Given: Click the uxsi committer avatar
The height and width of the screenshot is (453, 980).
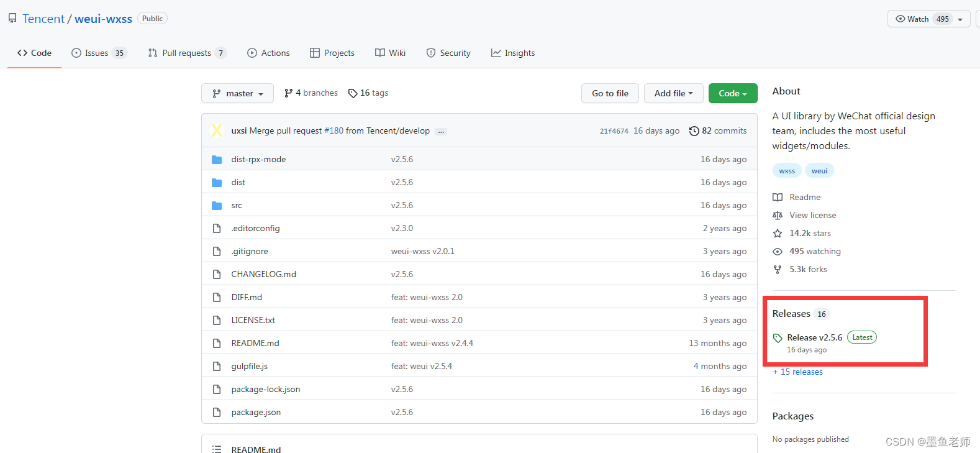Looking at the screenshot, I should pyautogui.click(x=217, y=130).
